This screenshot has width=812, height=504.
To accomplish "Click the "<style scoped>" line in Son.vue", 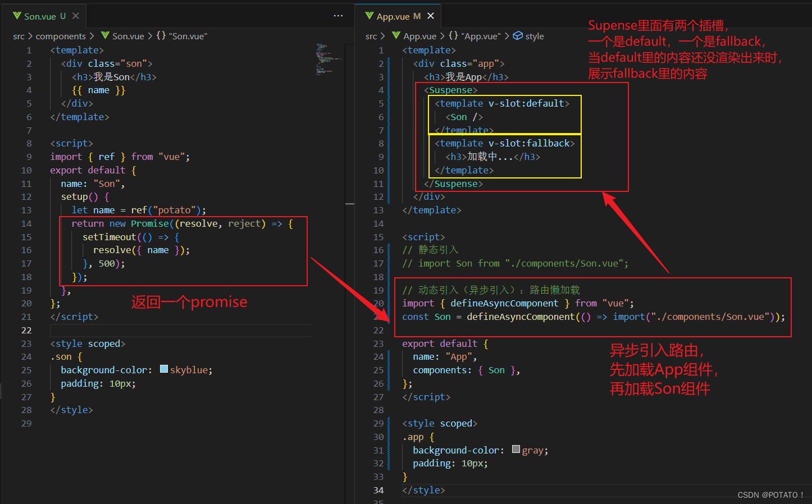I will 88,343.
